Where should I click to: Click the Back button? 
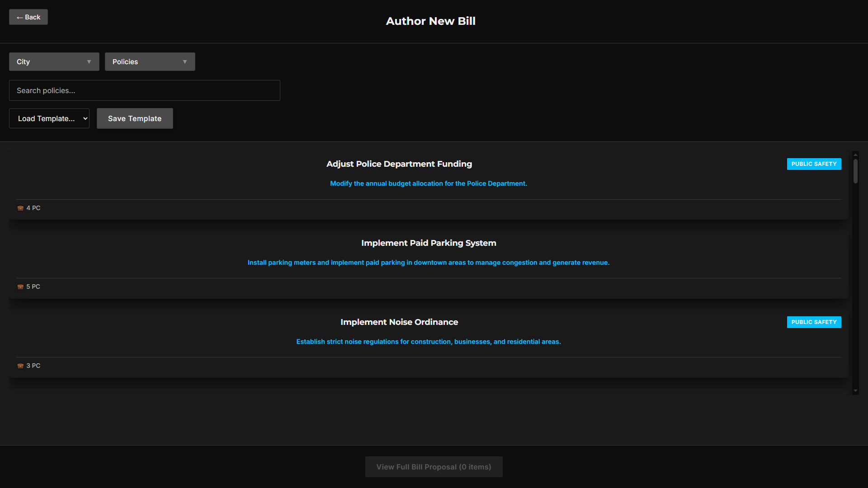[x=28, y=17]
